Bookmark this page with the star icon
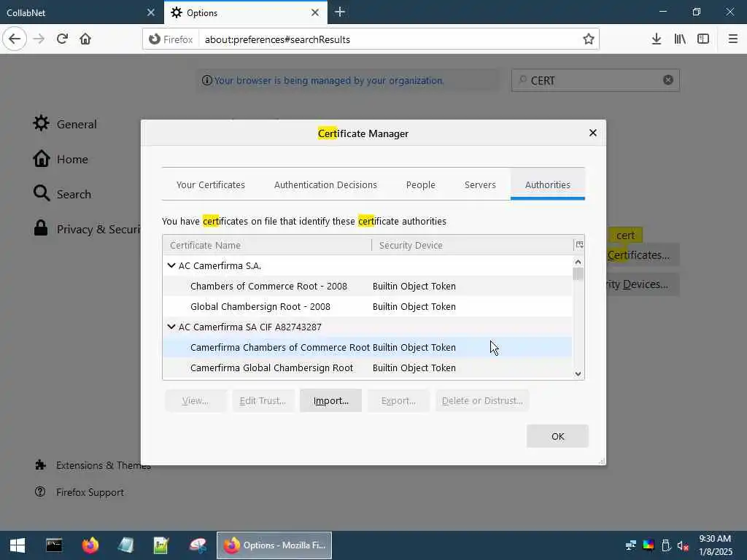Viewport: 747px width, 560px height. [589, 39]
